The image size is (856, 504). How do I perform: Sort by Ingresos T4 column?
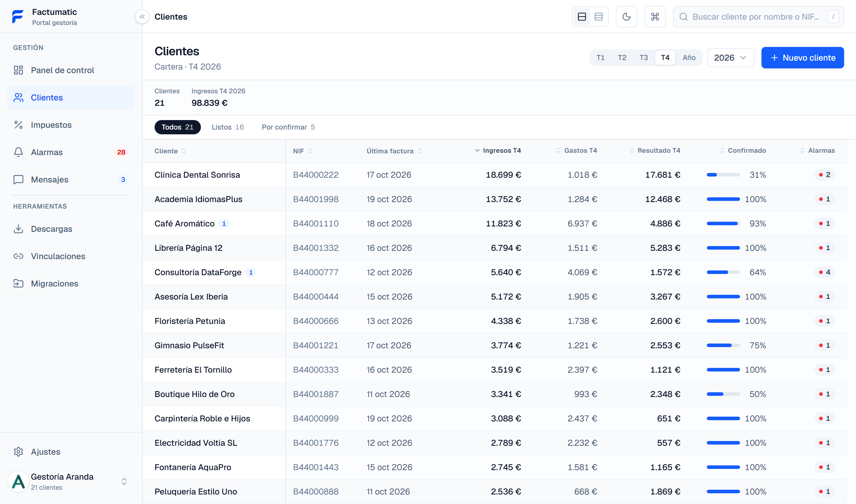tap(498, 150)
